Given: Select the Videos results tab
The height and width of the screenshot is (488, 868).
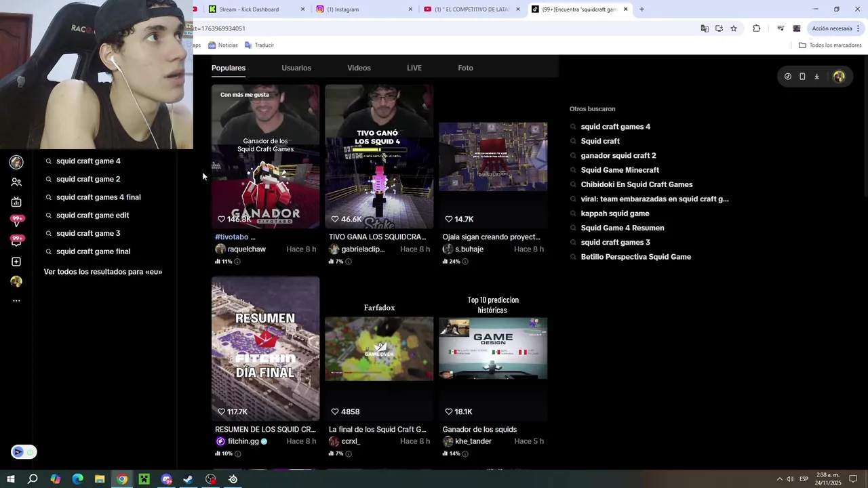Looking at the screenshot, I should point(359,68).
